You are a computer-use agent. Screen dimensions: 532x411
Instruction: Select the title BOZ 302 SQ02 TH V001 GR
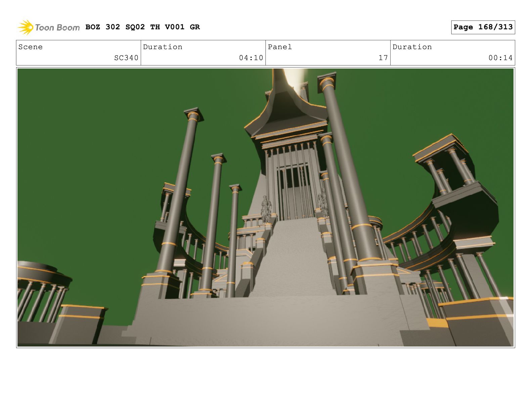(142, 27)
